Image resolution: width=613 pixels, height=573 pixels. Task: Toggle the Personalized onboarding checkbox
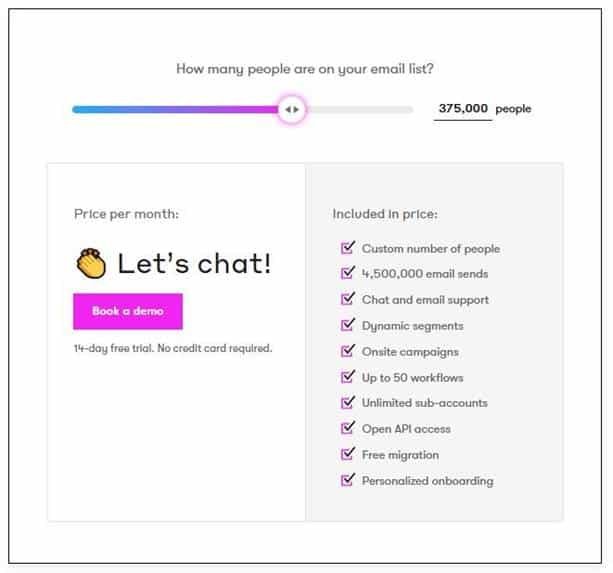(348, 480)
